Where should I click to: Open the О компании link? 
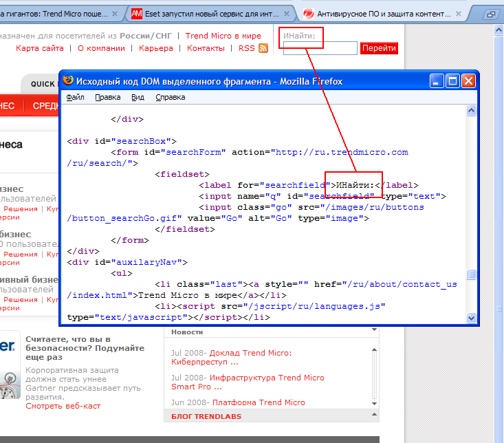pyautogui.click(x=101, y=48)
